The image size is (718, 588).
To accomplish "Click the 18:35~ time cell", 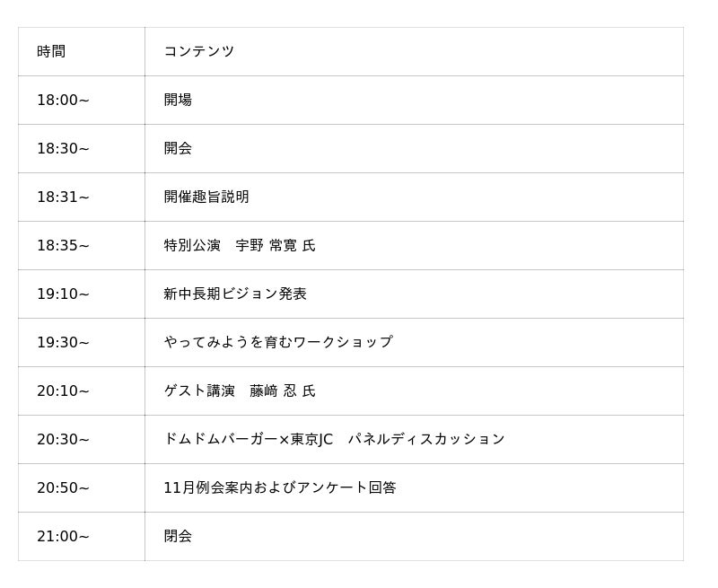I will 63,246.
